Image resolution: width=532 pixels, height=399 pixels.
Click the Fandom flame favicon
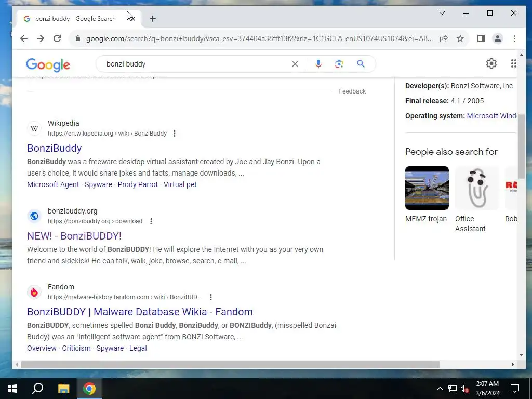pos(34,292)
